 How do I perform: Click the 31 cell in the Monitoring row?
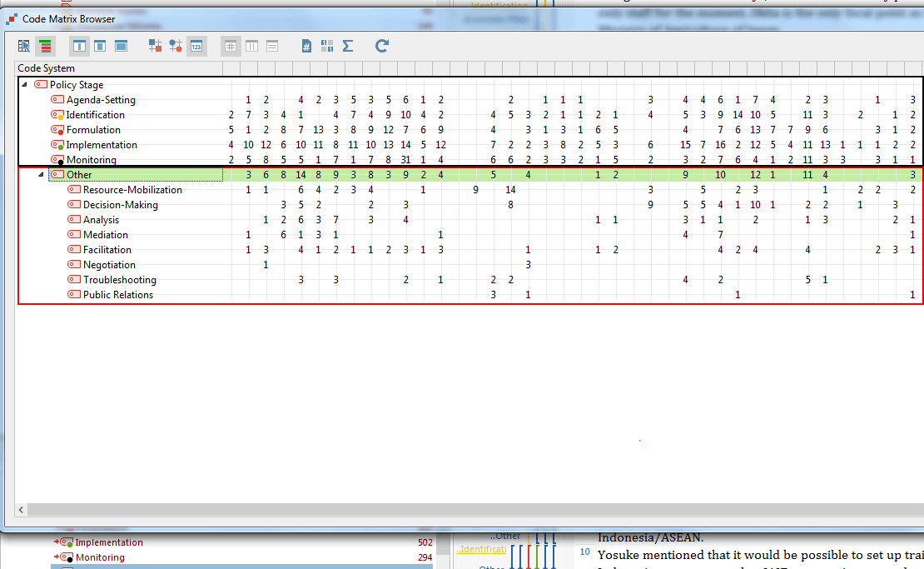(x=405, y=160)
